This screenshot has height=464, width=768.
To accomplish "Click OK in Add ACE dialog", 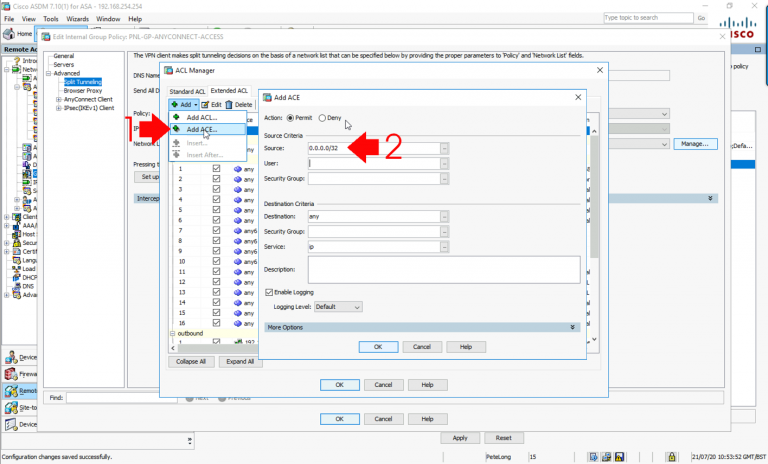I will click(378, 347).
